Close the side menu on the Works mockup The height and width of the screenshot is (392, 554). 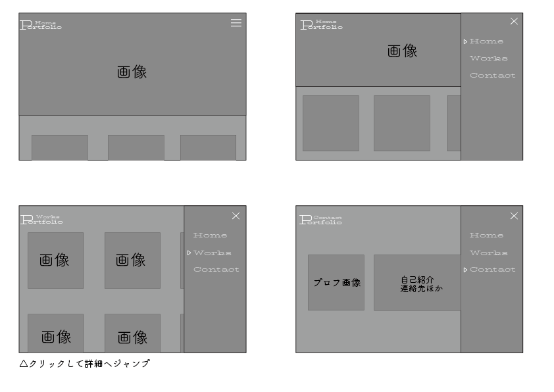tap(236, 216)
